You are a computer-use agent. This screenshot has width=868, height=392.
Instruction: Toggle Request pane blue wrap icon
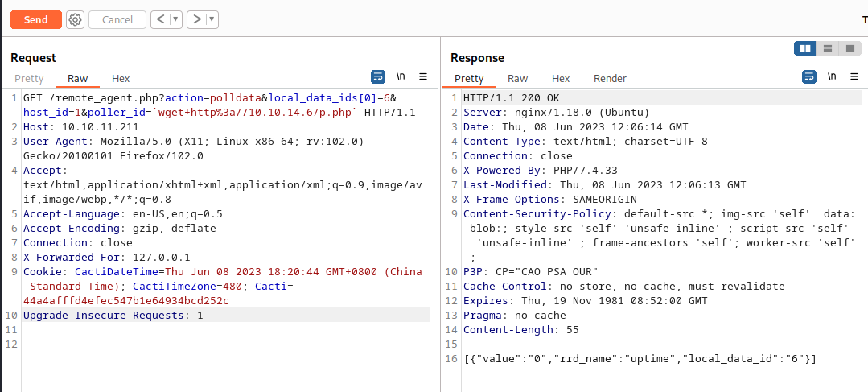point(378,76)
